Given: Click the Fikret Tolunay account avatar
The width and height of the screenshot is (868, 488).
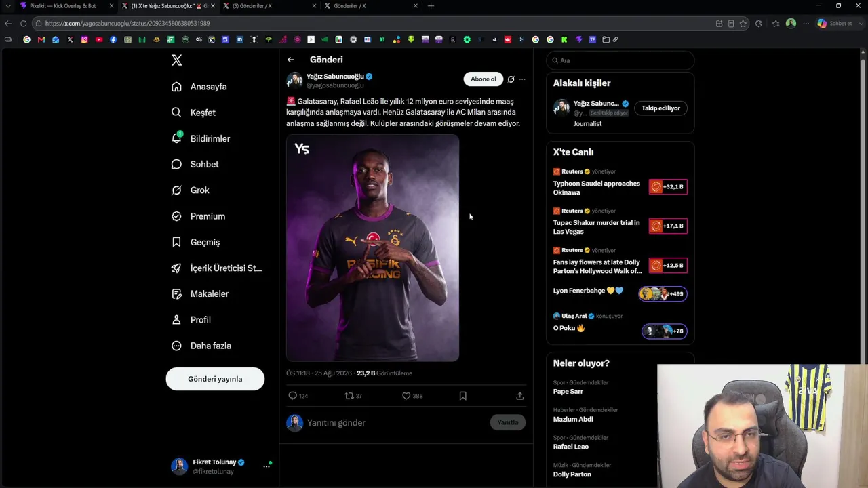Looking at the screenshot, I should (179, 466).
